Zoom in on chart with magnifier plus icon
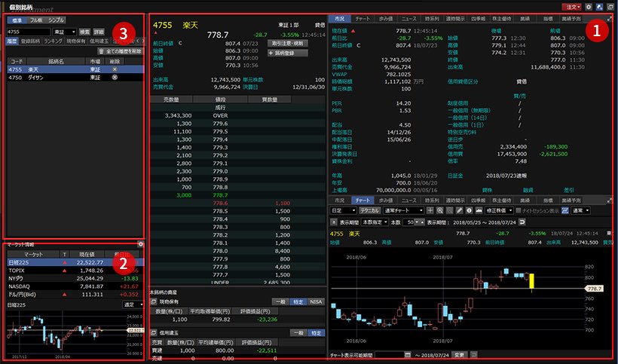The height and width of the screenshot is (364, 618). [440, 211]
